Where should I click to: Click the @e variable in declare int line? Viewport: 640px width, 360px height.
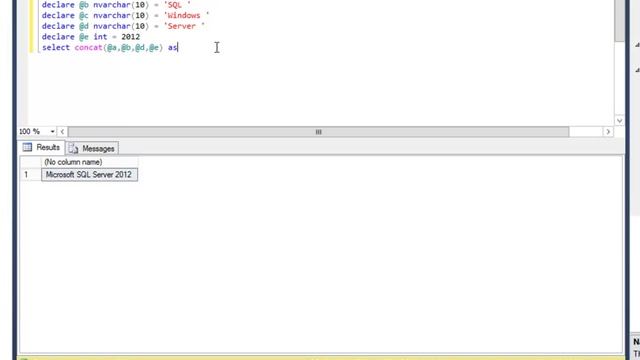(x=84, y=37)
